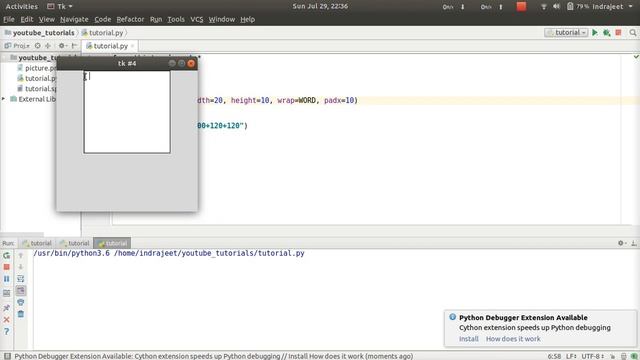The height and width of the screenshot is (360, 640).
Task: Click scroll from source target icon
Action: tap(38, 46)
